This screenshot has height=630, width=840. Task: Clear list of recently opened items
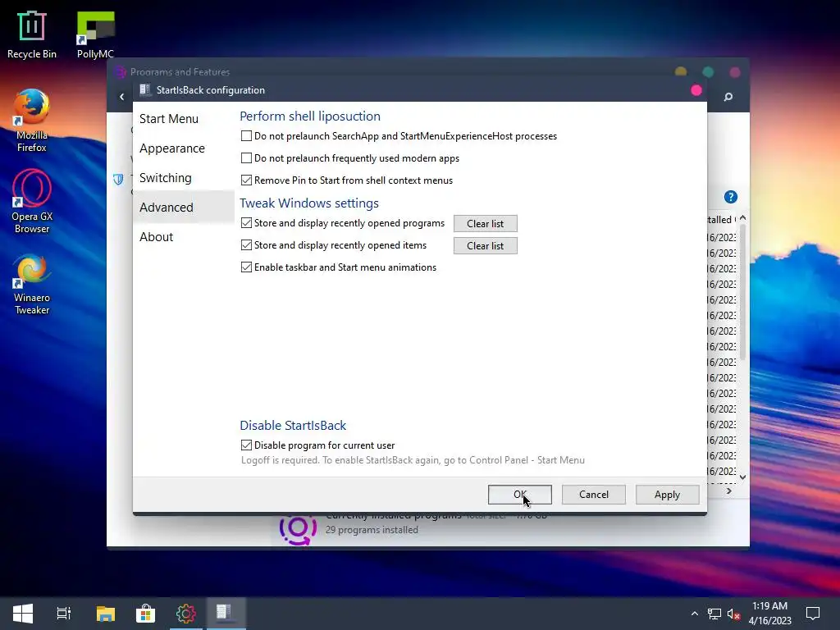(486, 245)
